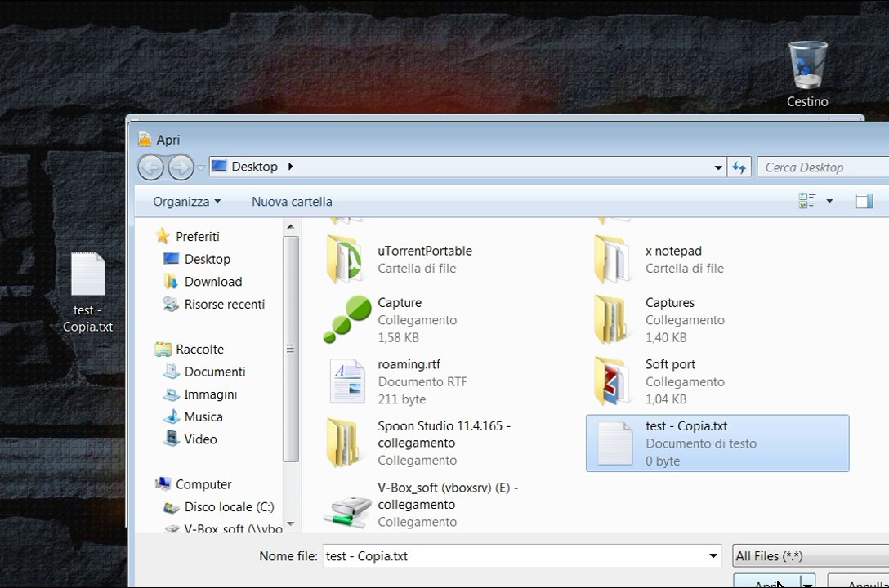Expand the address bar history dropdown
This screenshot has width=889, height=588.
coord(717,167)
